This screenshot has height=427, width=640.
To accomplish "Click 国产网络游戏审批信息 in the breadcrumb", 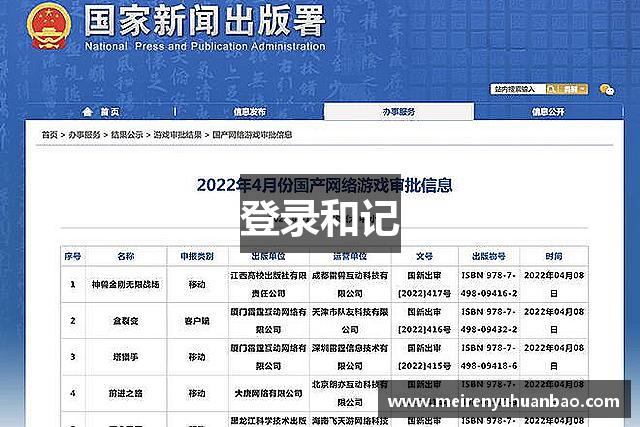I will (x=252, y=135).
